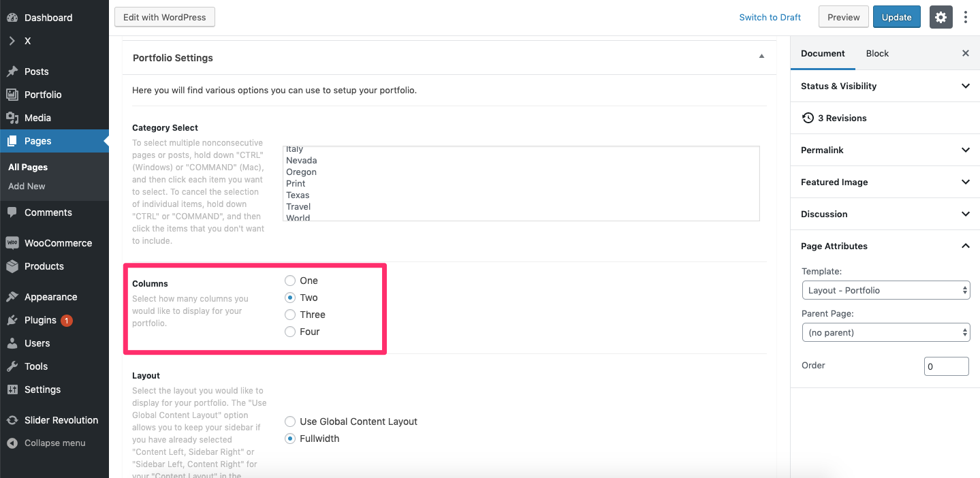Screen dimensions: 980x478
Task: Click the Update button
Action: click(x=896, y=18)
